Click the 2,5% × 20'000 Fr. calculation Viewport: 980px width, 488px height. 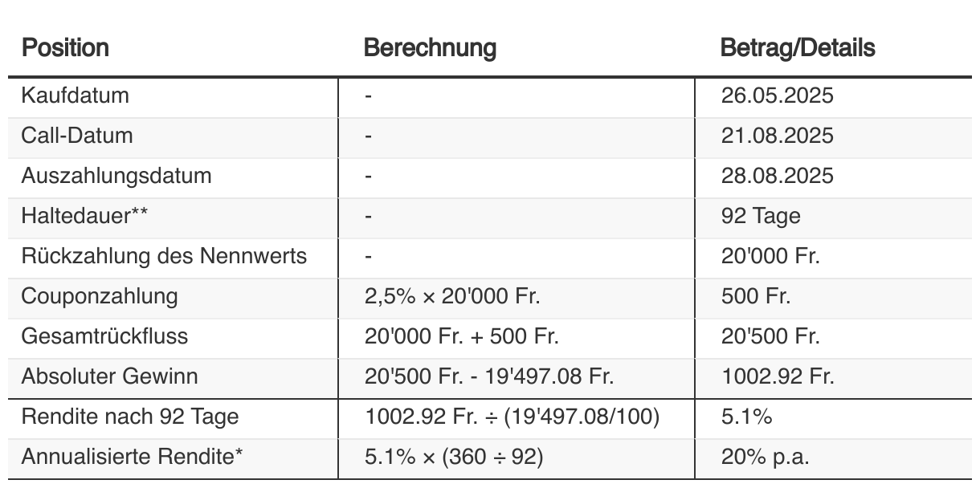(x=452, y=297)
